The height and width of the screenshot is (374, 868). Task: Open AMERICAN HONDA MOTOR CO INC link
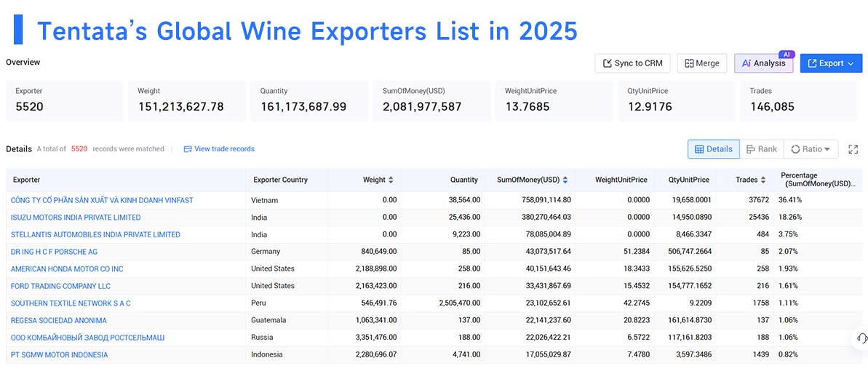67,269
